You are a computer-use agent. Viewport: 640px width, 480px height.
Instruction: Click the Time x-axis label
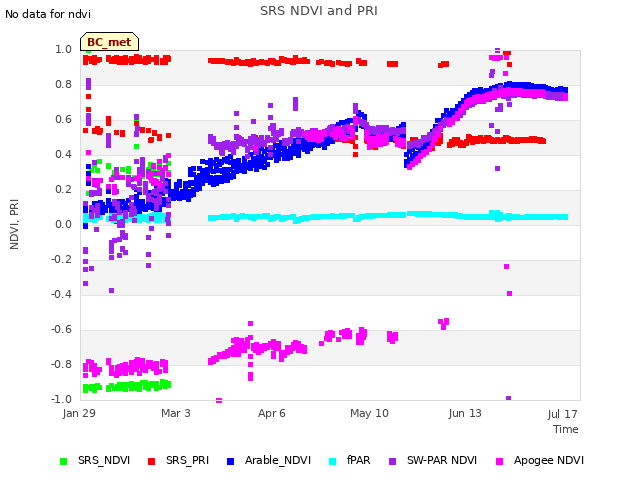click(566, 429)
